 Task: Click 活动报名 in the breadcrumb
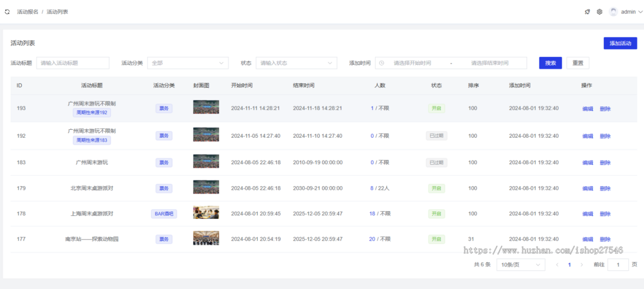27,12
